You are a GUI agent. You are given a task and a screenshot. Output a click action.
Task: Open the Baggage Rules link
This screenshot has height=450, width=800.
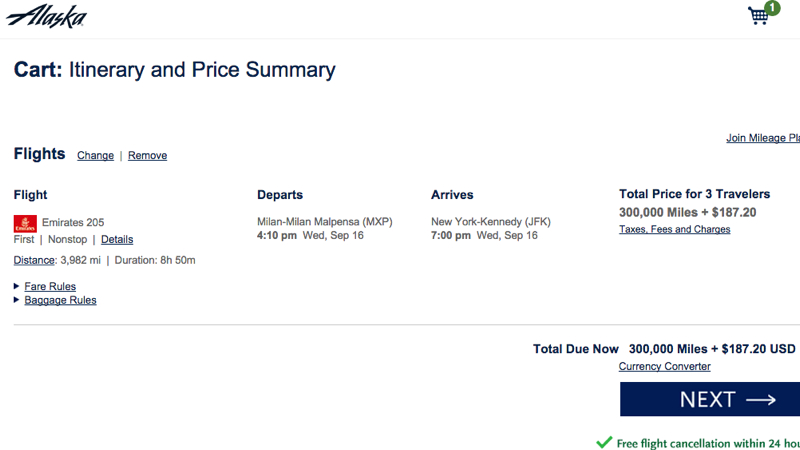60,300
